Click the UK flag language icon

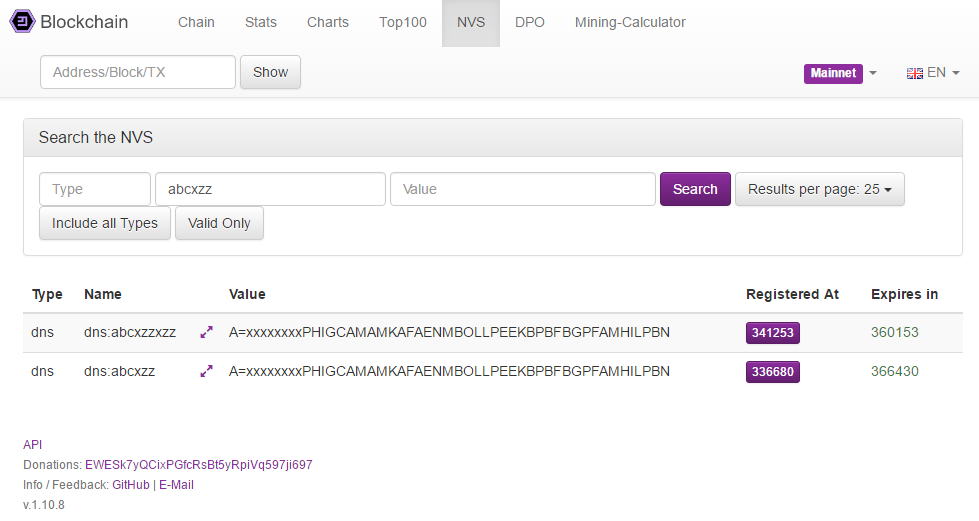coord(915,73)
